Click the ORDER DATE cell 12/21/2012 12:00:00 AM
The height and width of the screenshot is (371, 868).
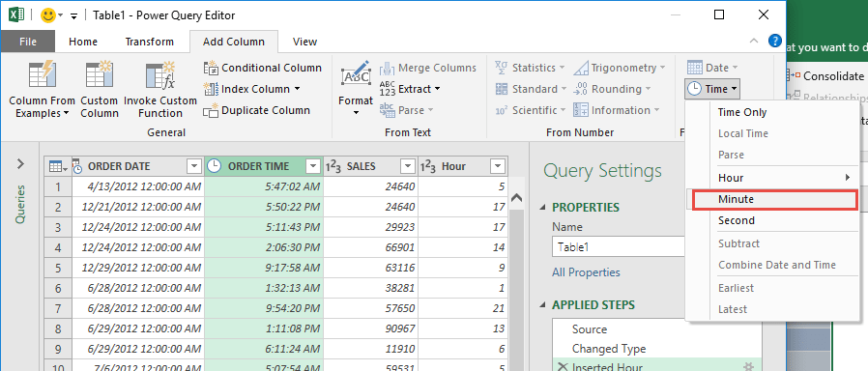pos(138,207)
